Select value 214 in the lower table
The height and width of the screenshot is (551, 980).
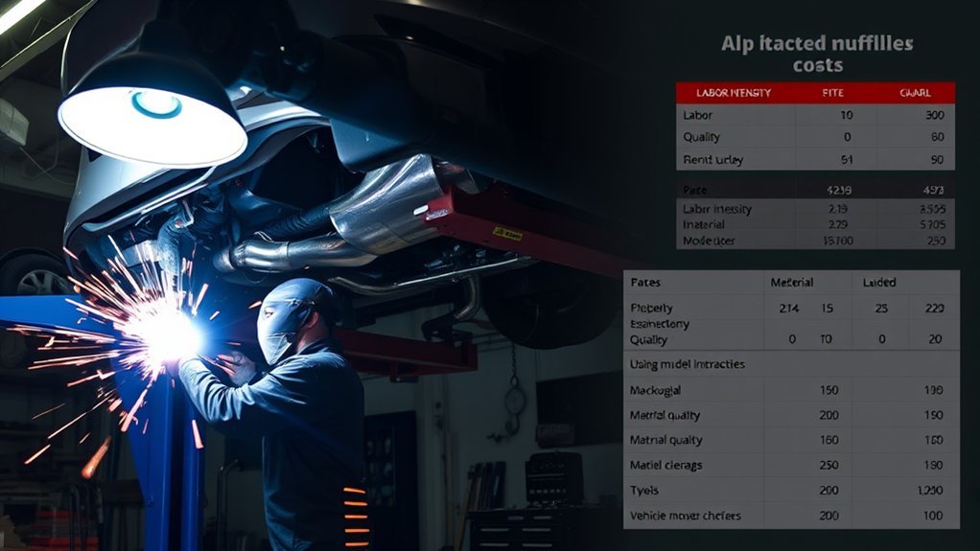[789, 309]
